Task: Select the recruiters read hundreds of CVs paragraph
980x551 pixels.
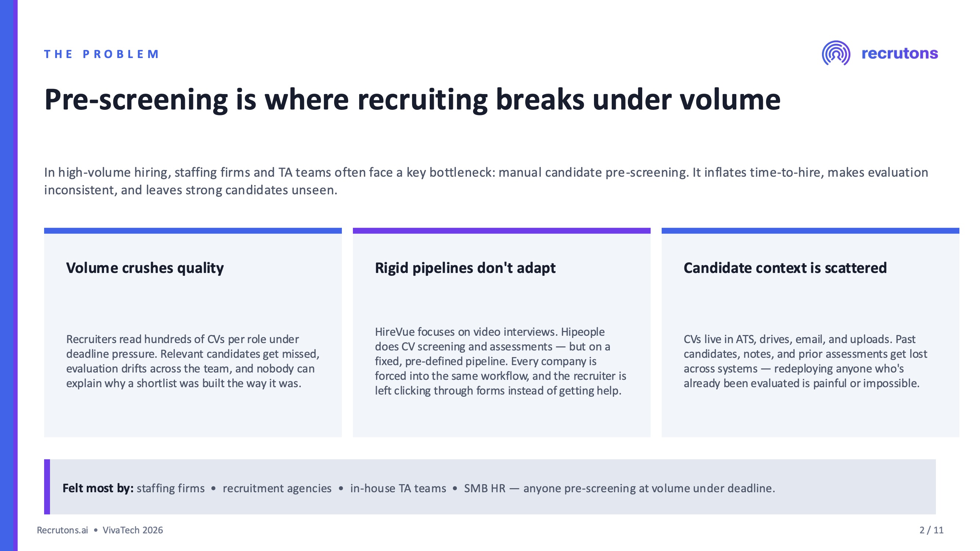Action: pyautogui.click(x=193, y=361)
